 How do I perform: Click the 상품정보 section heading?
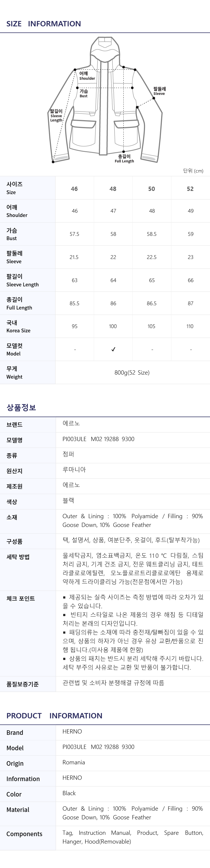tap(21, 407)
